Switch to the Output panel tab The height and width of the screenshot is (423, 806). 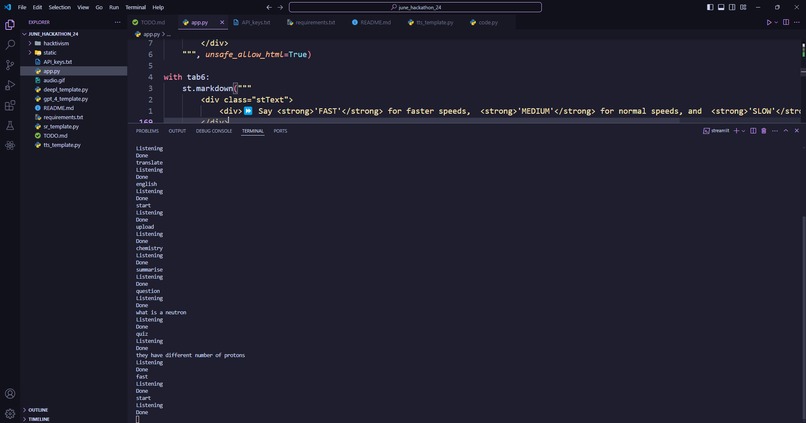177,131
